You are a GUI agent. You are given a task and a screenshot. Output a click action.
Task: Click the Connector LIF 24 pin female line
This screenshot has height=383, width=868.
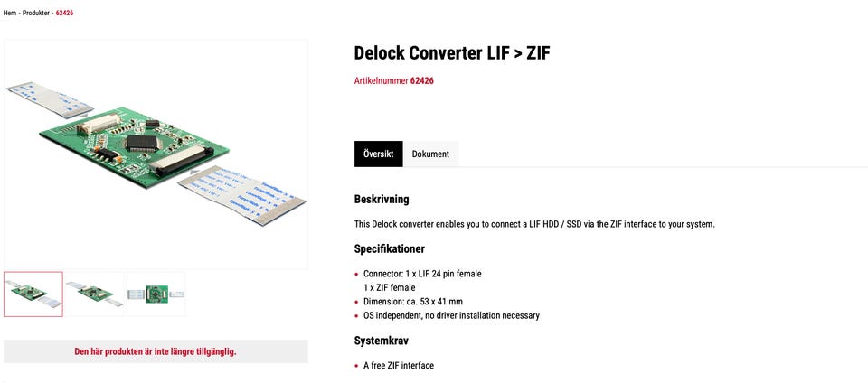422,274
